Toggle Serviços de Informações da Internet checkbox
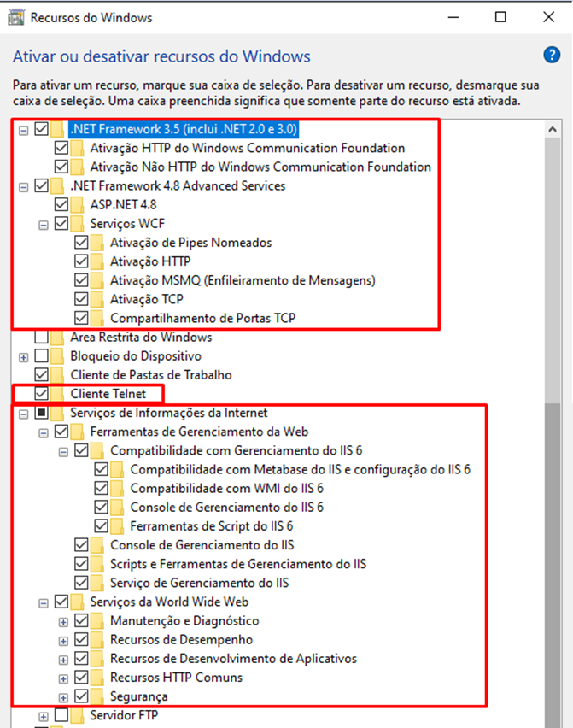 coord(41,413)
